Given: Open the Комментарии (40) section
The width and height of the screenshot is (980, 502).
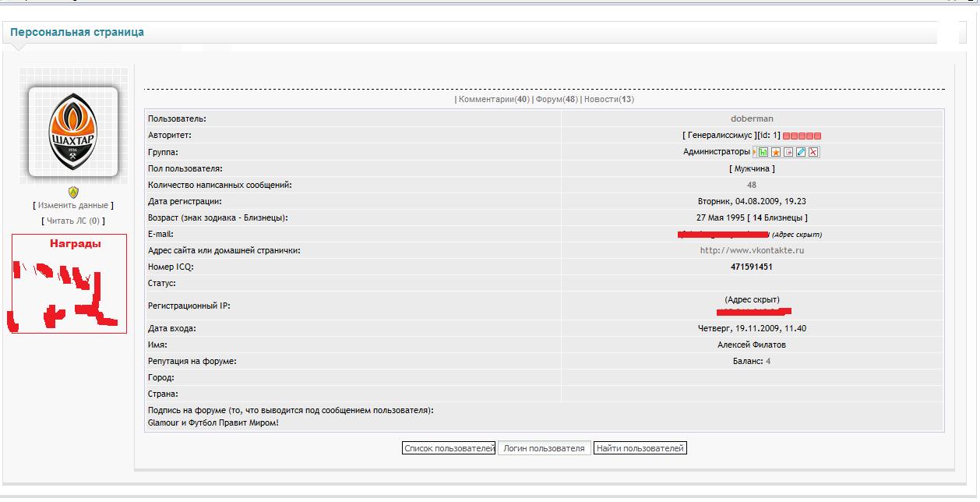Looking at the screenshot, I should (x=494, y=100).
